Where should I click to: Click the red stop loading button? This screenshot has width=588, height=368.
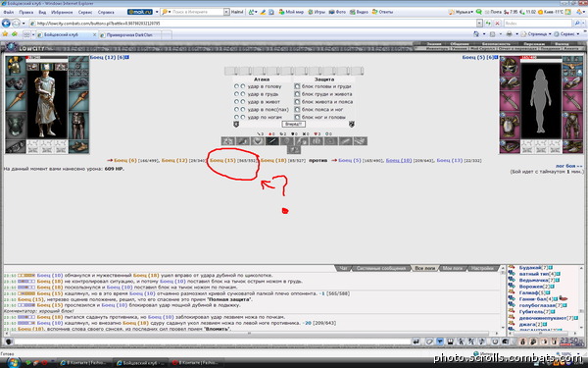click(x=497, y=24)
